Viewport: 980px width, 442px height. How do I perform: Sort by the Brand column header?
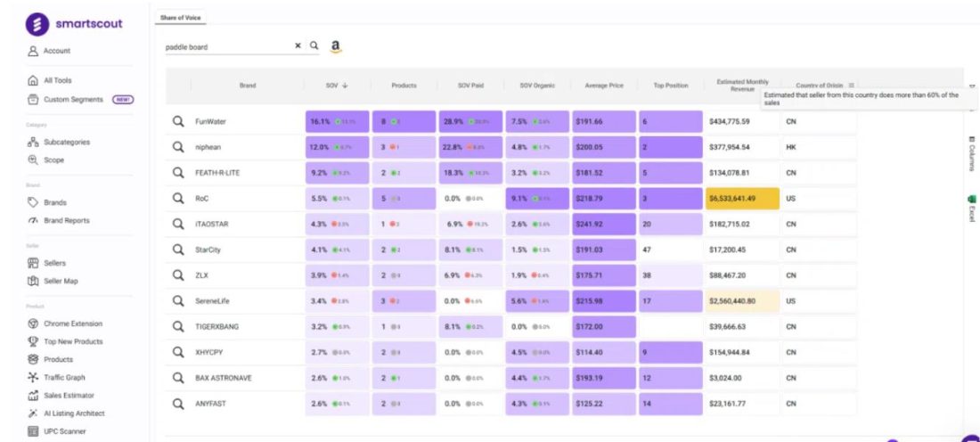point(248,86)
